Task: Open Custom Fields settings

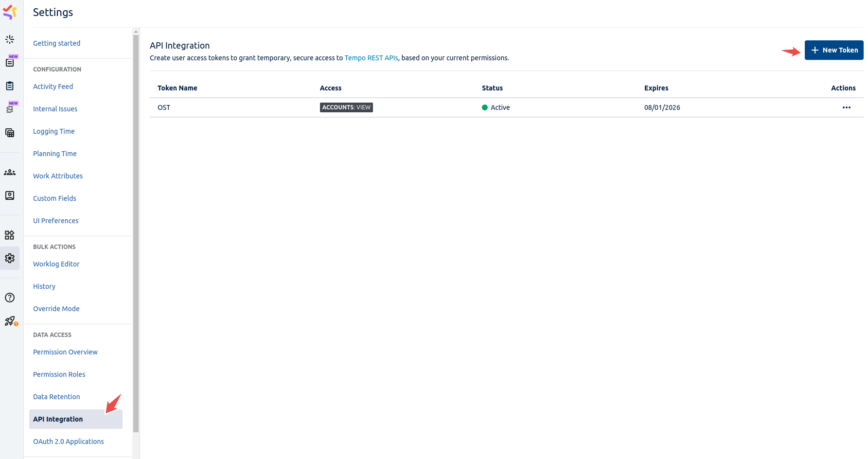Action: [x=54, y=198]
